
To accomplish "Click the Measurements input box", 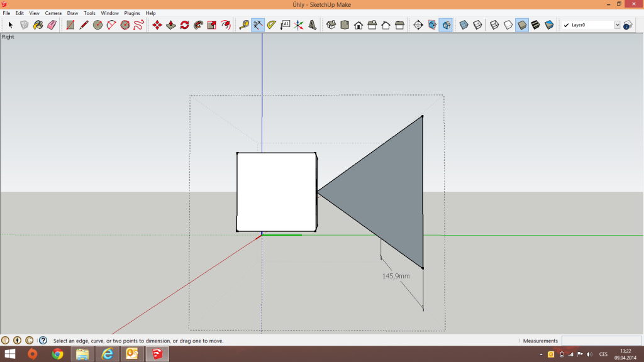I will coord(601,341).
